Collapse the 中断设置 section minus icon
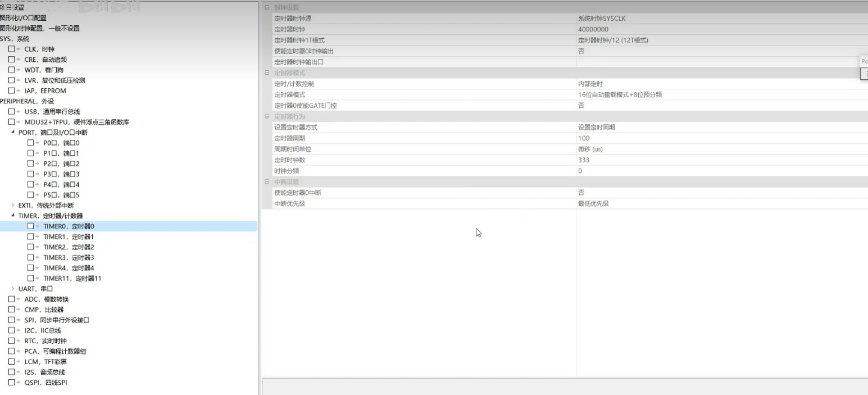Viewport: 868px width, 395px height. [267, 182]
